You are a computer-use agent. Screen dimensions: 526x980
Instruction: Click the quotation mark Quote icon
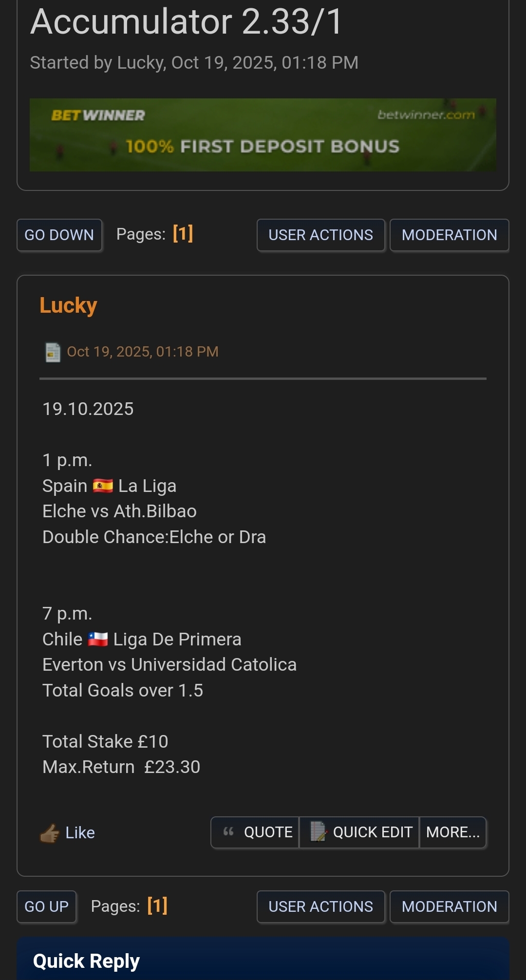[228, 832]
